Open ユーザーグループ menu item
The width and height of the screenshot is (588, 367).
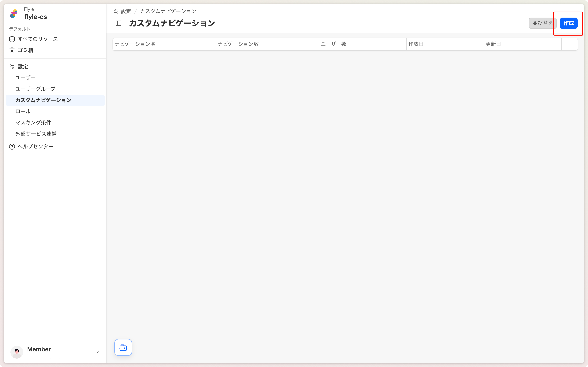point(35,89)
